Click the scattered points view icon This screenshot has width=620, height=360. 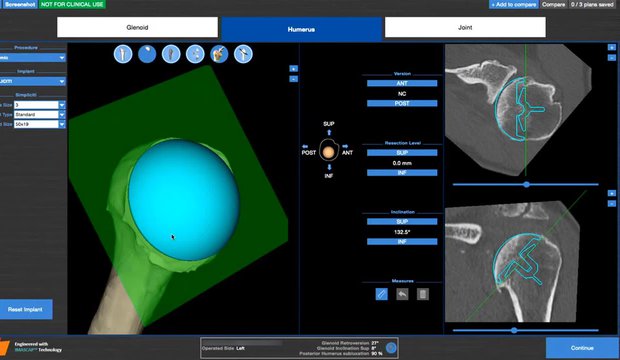pyautogui.click(x=195, y=54)
